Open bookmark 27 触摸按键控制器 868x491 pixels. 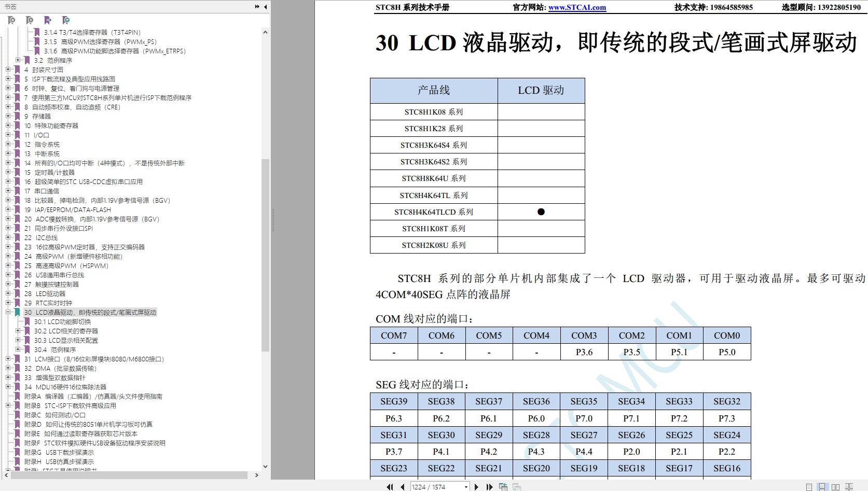point(51,284)
